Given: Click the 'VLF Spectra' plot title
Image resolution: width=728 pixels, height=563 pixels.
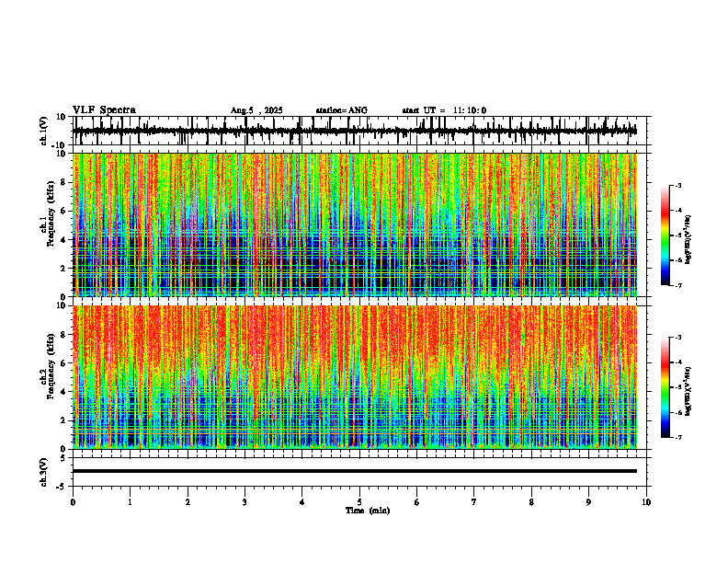Looking at the screenshot, I should pos(104,110).
